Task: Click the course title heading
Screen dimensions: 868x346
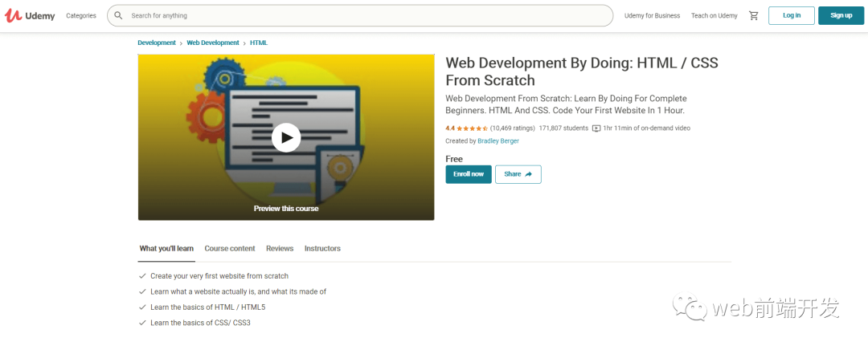Action: 582,71
